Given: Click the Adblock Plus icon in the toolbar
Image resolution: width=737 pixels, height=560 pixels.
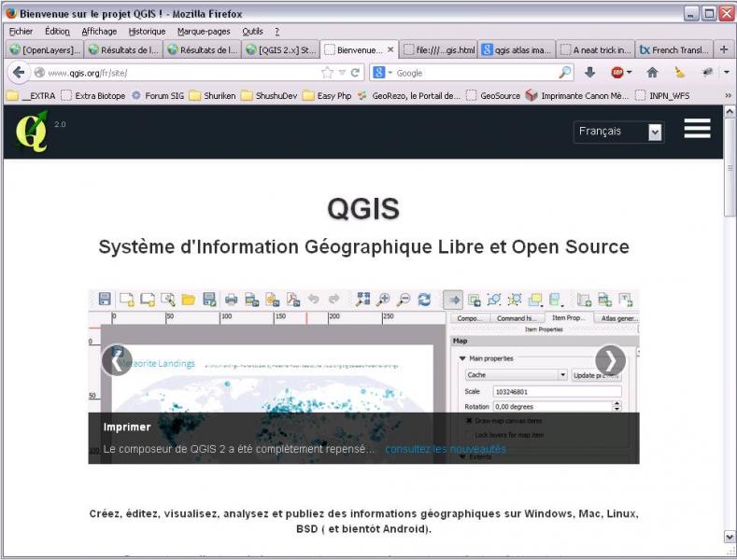Looking at the screenshot, I should click(617, 73).
